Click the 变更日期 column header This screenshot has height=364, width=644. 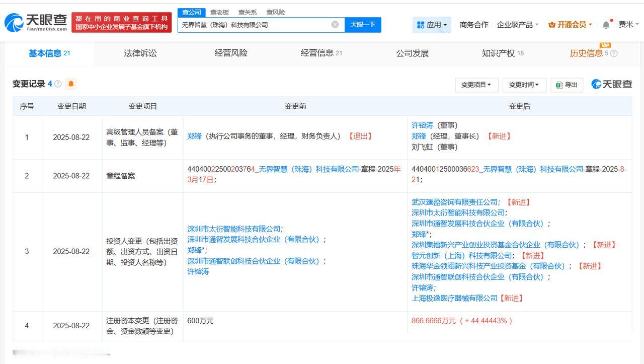click(71, 106)
